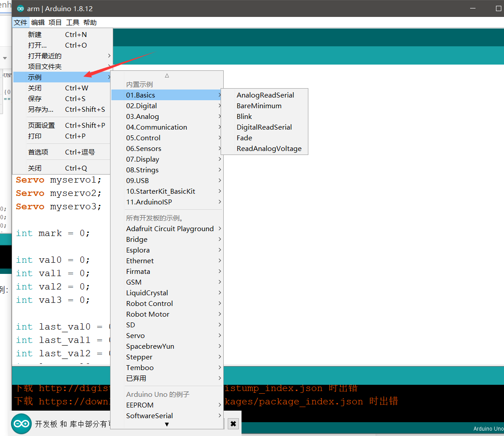Click Arduino Uno board label in status bar

click(x=488, y=428)
